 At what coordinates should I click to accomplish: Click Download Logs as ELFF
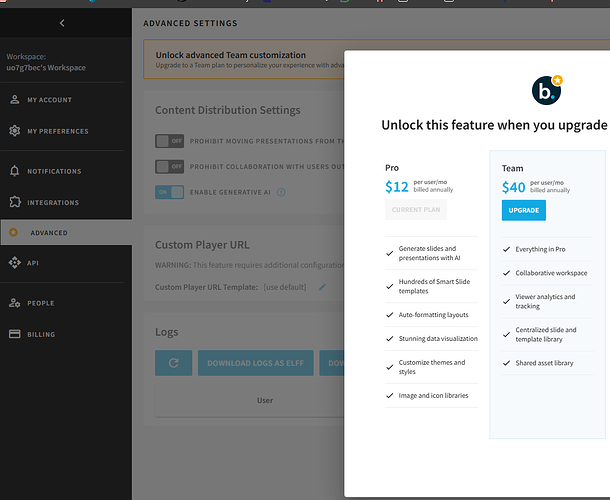[x=256, y=363]
